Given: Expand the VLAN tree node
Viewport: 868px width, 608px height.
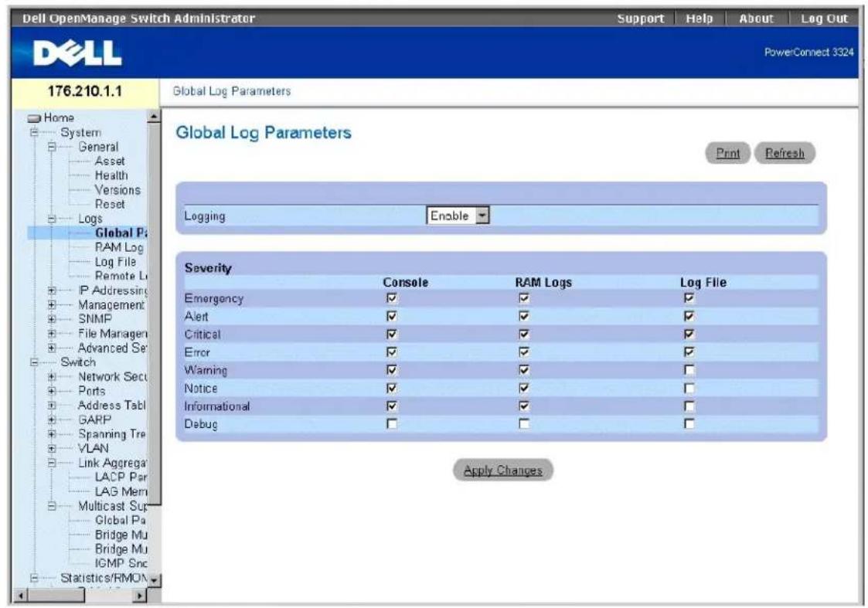Looking at the screenshot, I should [x=52, y=449].
